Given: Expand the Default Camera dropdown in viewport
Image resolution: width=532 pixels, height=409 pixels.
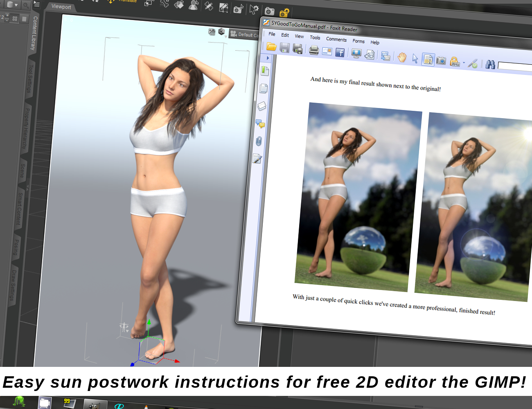Looking at the screenshot, I should pos(244,35).
